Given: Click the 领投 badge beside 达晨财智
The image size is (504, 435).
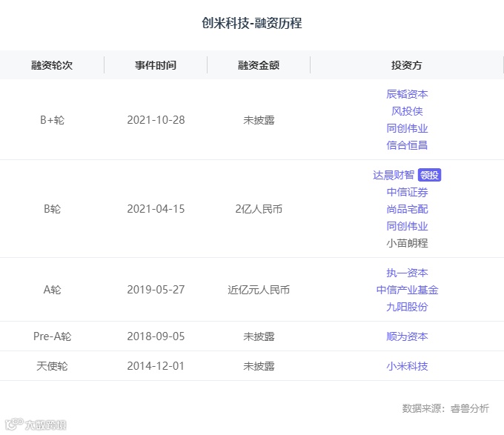Looking at the screenshot, I should pos(429,175).
